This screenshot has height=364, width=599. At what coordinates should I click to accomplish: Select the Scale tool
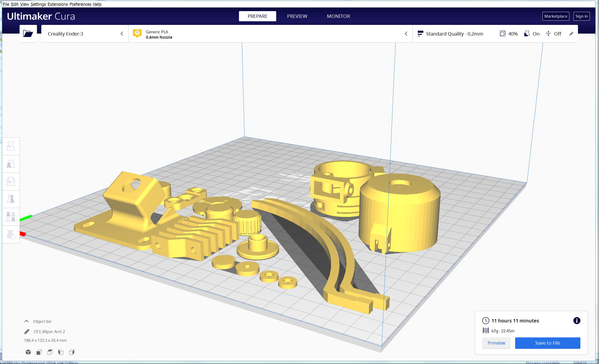click(x=11, y=164)
